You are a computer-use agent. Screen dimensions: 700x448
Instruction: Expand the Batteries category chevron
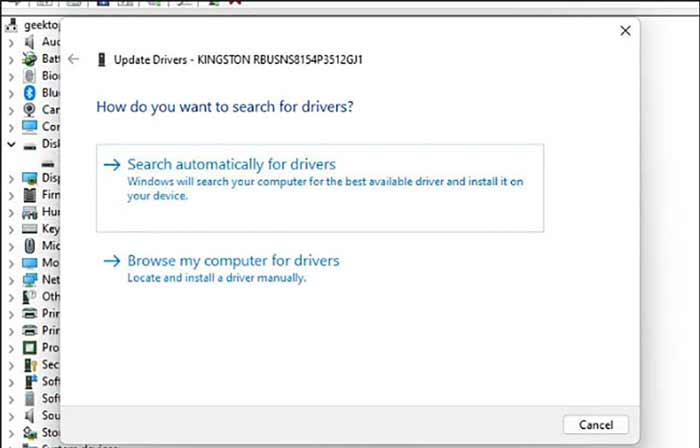point(11,60)
